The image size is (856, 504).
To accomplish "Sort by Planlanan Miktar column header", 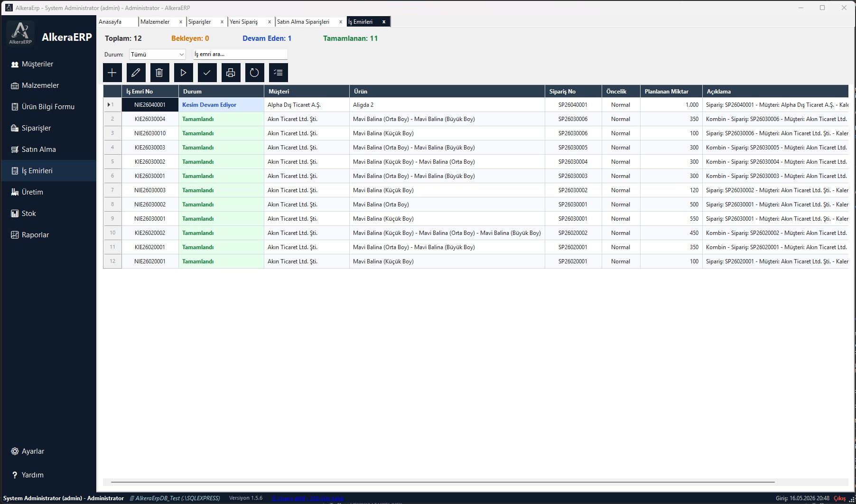I will [671, 92].
